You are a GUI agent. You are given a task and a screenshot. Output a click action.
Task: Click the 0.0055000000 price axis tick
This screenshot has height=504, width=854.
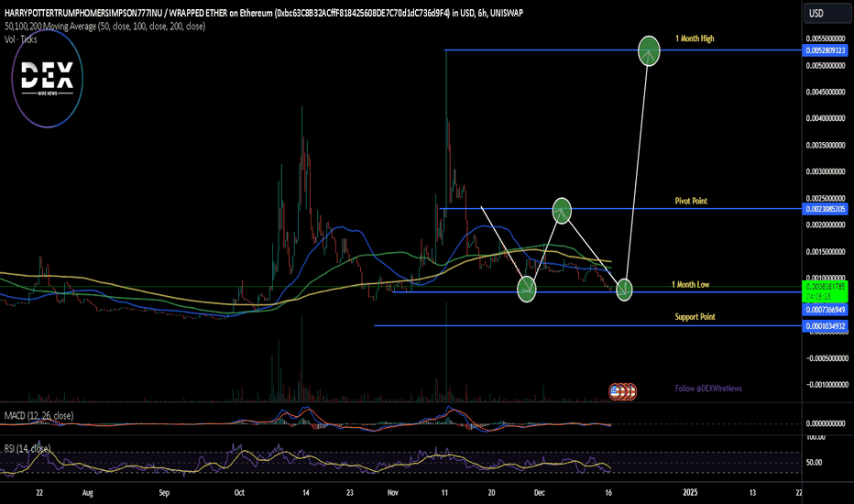[x=826, y=39]
